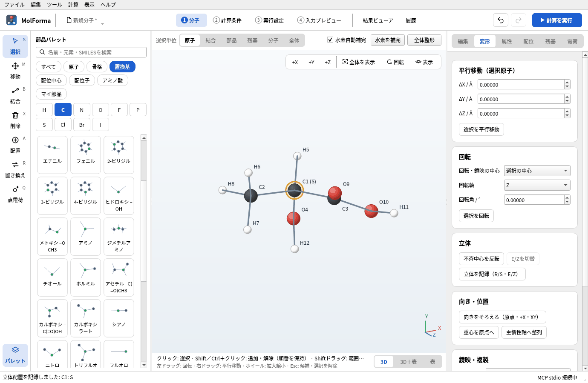This screenshot has height=383, width=588.
Task: Click the 計算を実行 button
Action: (557, 20)
